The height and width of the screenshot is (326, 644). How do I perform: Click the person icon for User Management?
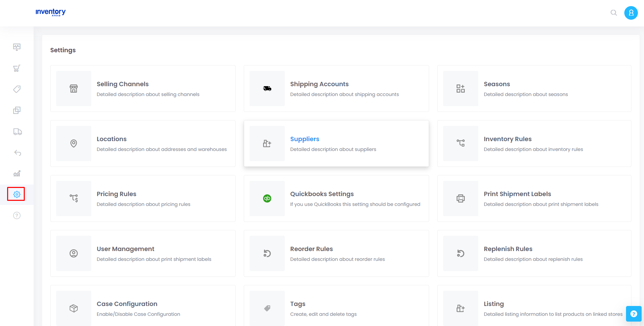tap(74, 253)
